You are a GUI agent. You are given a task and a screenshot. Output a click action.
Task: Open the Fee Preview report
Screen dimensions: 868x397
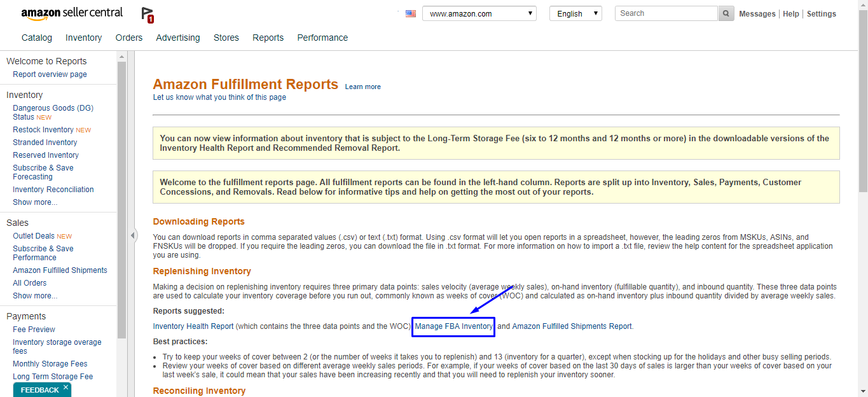34,330
